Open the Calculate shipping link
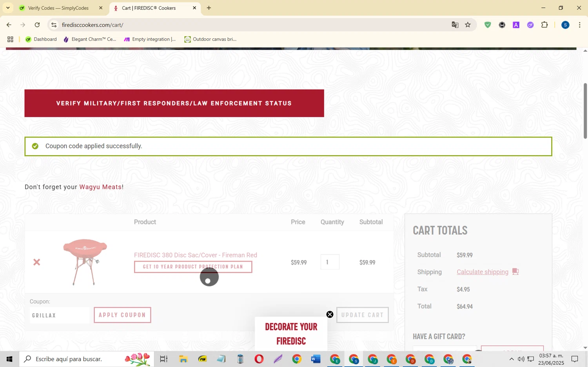 click(483, 272)
